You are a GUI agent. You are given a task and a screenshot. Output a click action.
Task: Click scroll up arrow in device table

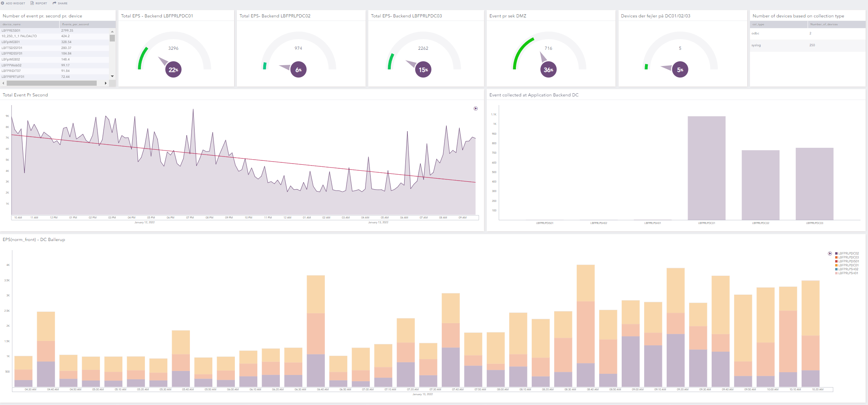coord(112,31)
